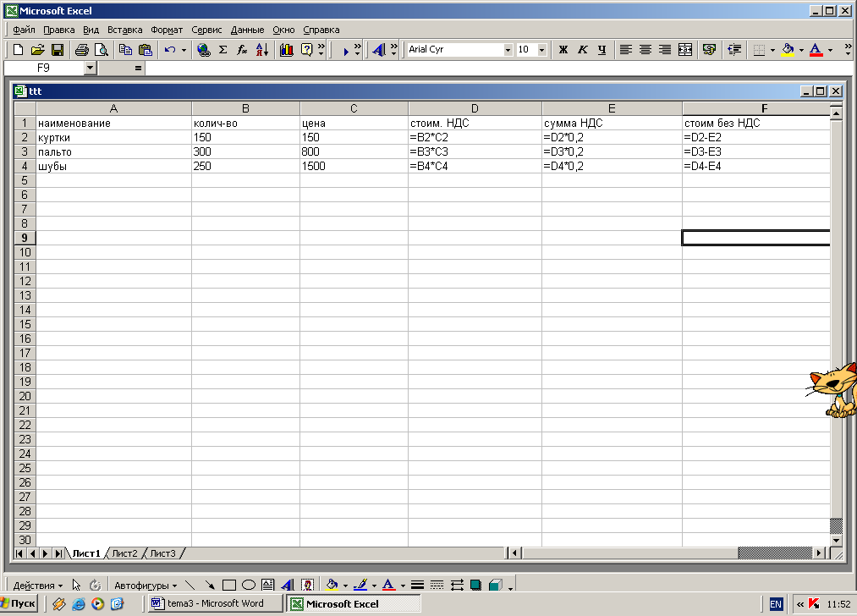Toggle underline formatting (Ч)
857x616 pixels.
(x=602, y=50)
